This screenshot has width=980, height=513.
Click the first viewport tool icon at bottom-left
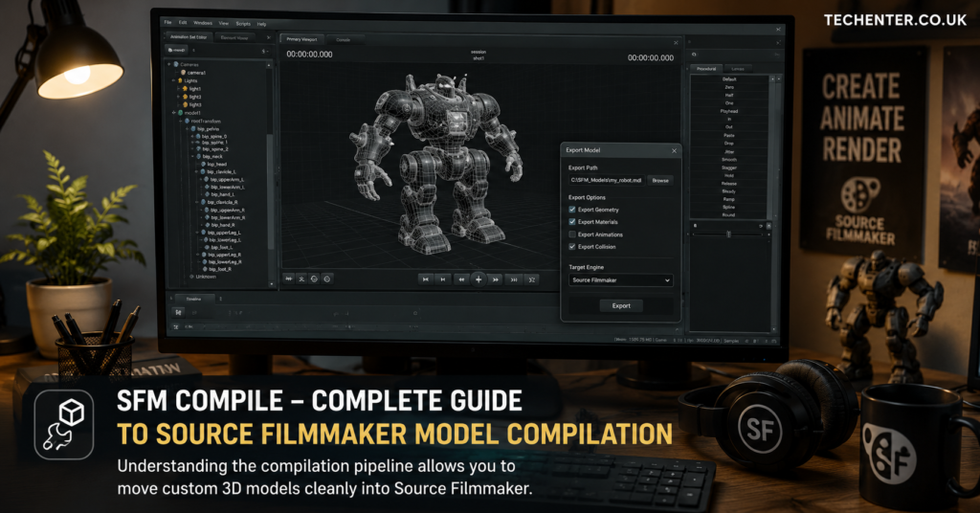click(289, 279)
